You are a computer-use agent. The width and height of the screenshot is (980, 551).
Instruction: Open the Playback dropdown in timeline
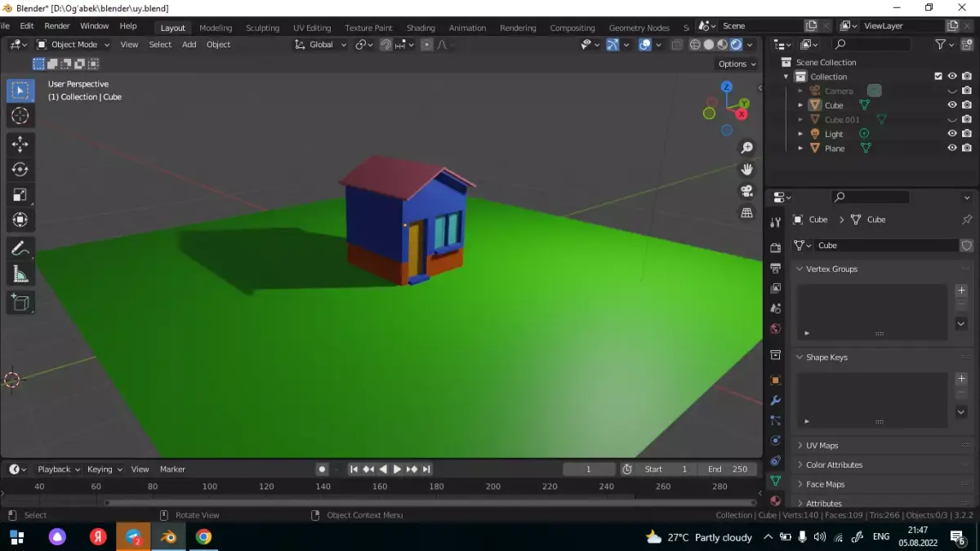click(x=58, y=469)
